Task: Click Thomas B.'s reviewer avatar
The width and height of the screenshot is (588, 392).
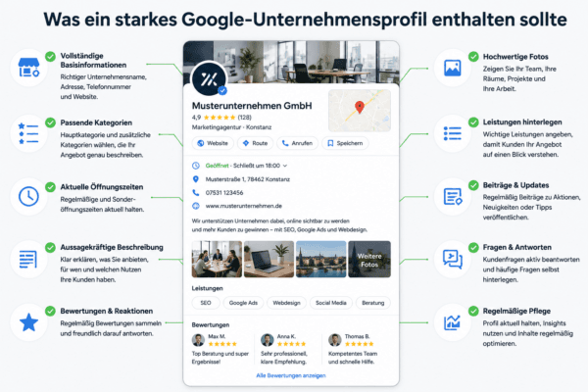Action: [x=334, y=340]
